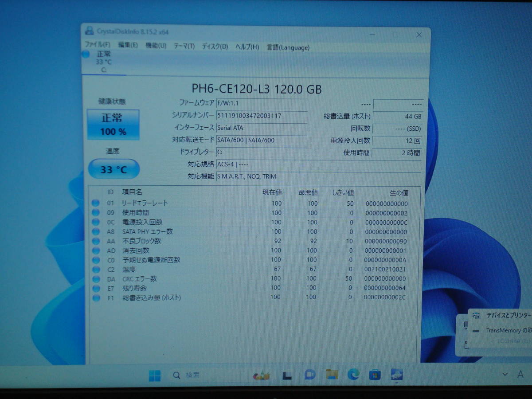Click the status dot for 消去回数
Image resolution: width=532 pixels, height=399 pixels.
coord(95,250)
